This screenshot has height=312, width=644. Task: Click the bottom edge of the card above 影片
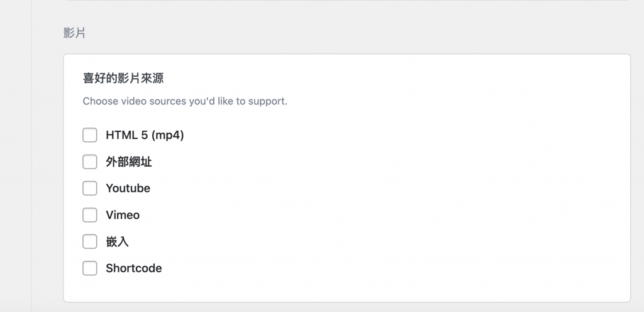pyautogui.click(x=346, y=1)
